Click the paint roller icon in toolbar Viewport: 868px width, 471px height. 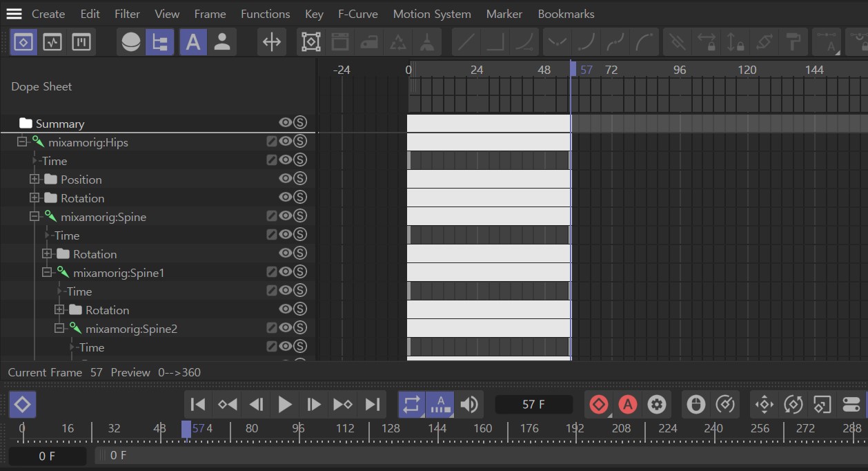pyautogui.click(x=793, y=42)
